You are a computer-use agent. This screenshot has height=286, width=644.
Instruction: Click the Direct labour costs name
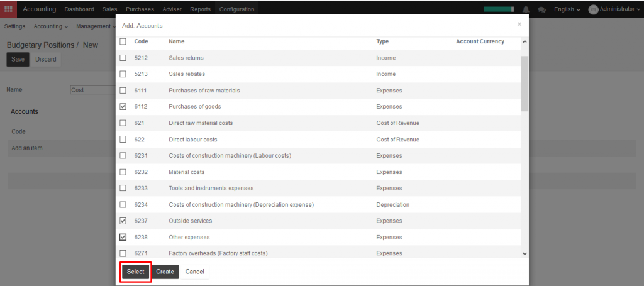193,140
